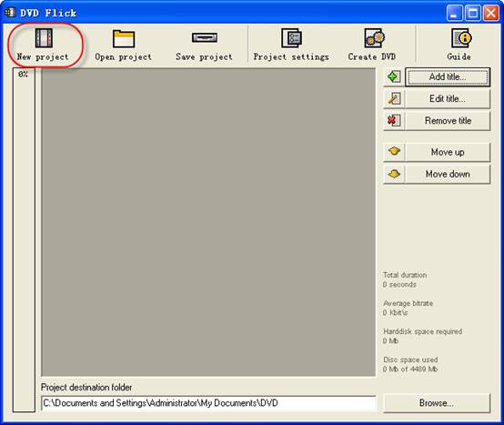Open the Guide help icon
This screenshot has width=504, height=425.
point(461,38)
